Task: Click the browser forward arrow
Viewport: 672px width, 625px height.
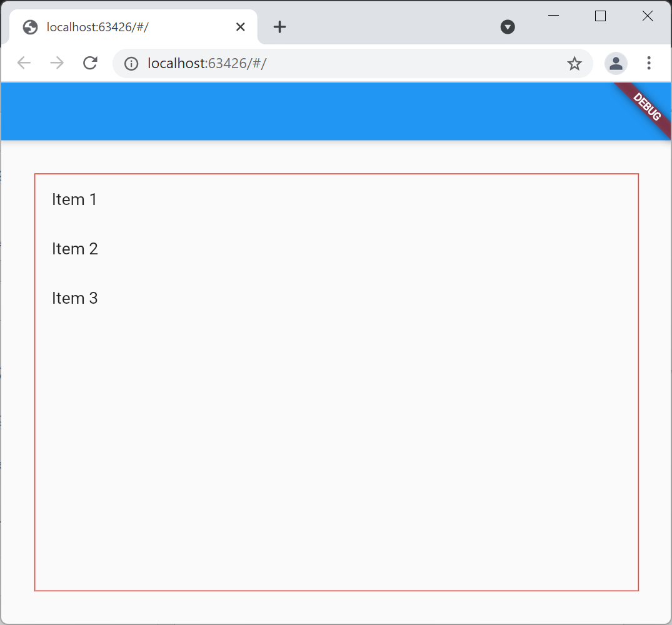Action: pyautogui.click(x=56, y=63)
